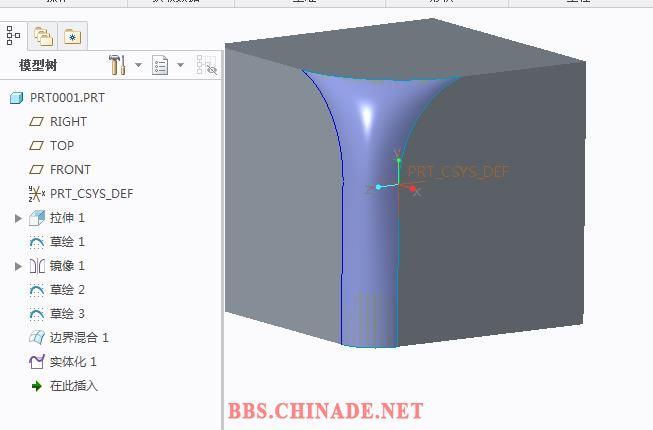Open the Show dropdown arrow beside list icon
653x430 pixels.
point(180,65)
